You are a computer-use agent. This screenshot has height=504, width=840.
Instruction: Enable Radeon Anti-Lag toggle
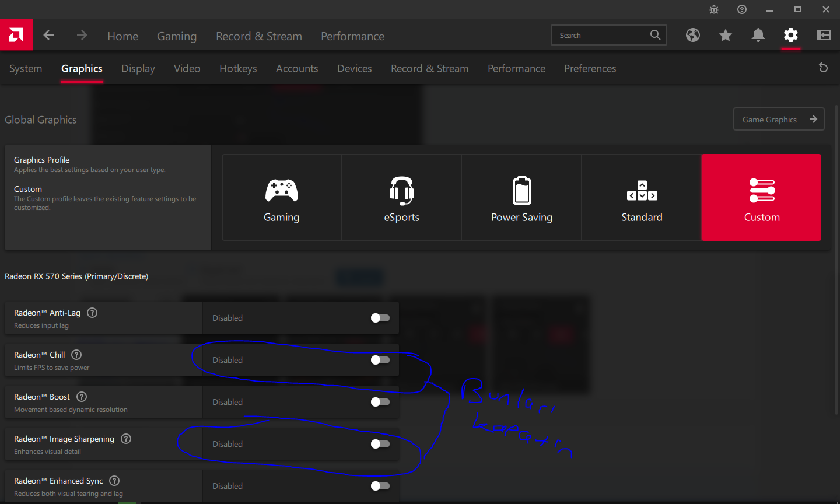380,318
